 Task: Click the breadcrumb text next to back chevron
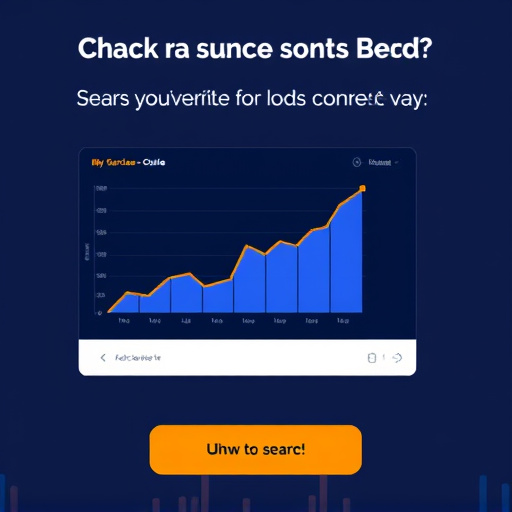pos(138,358)
